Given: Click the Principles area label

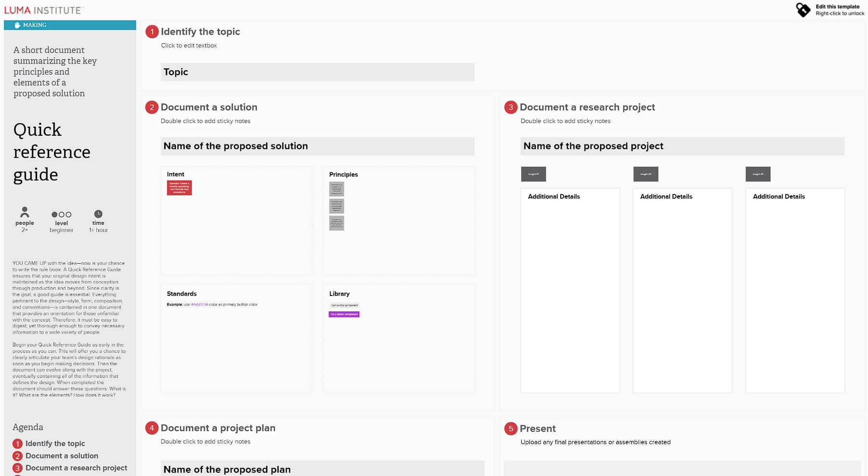Looking at the screenshot, I should click(343, 175).
